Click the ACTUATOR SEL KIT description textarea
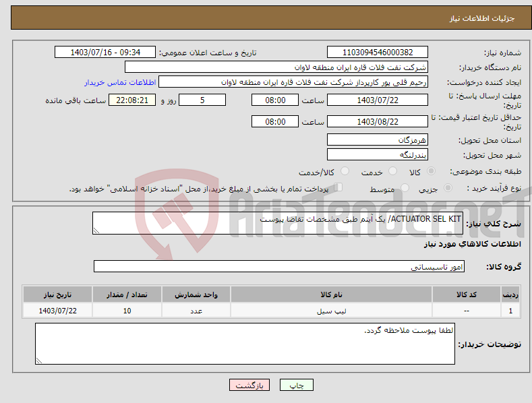Image resolution: width=532 pixels, height=403 pixels. coord(278,223)
